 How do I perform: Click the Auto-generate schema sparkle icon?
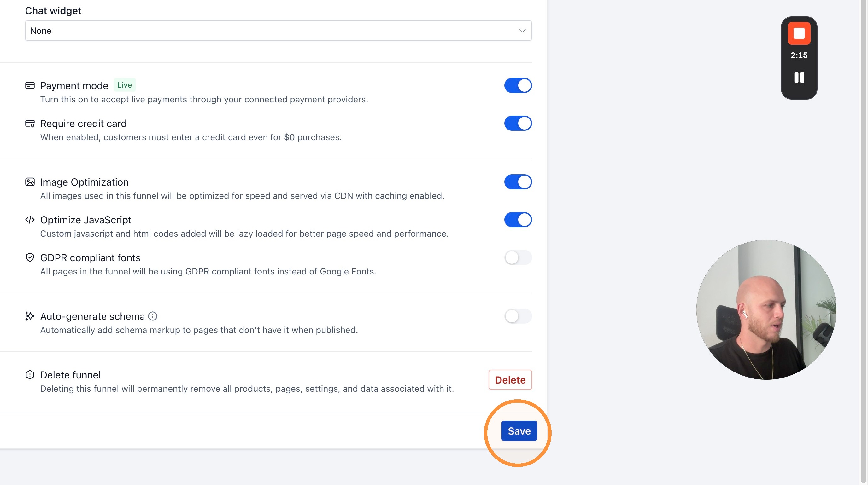click(30, 316)
